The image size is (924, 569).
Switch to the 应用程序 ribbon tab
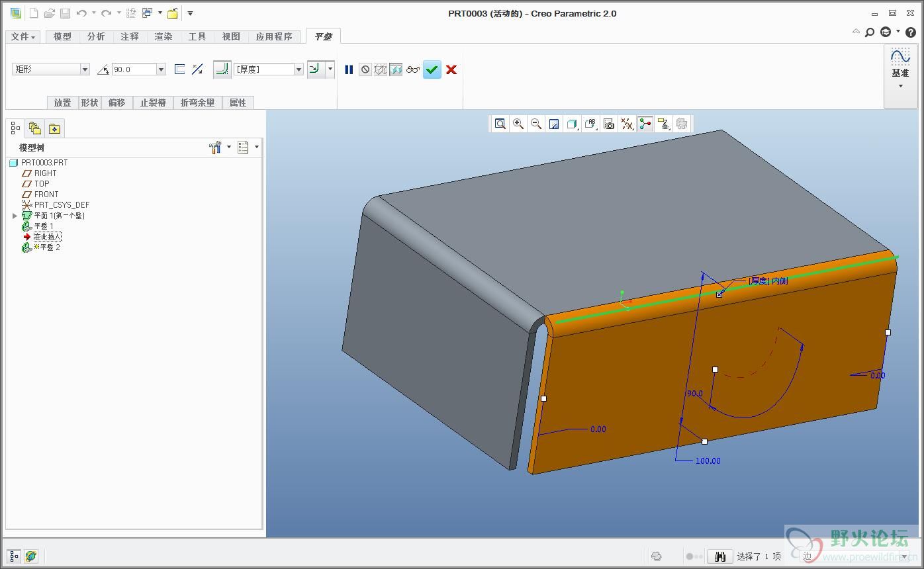coord(274,36)
